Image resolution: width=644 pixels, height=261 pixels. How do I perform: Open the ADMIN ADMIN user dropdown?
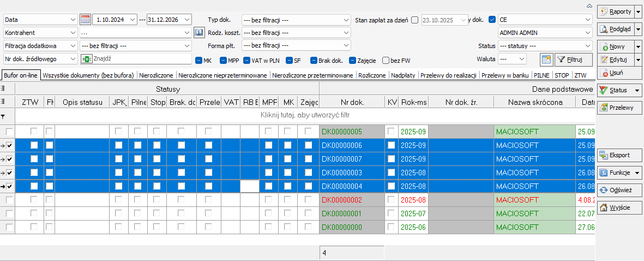coord(545,32)
